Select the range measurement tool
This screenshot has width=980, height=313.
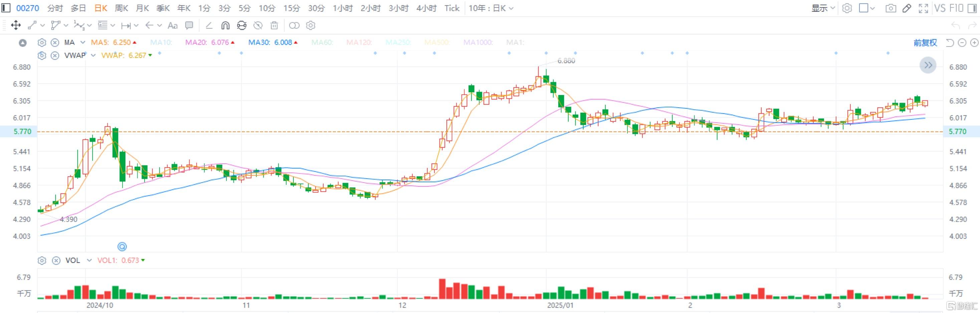[126, 25]
